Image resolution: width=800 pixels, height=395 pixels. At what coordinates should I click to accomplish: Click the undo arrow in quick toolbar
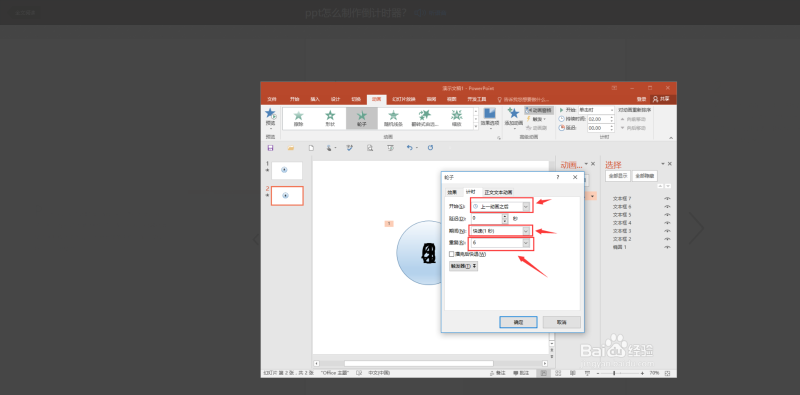coord(409,147)
